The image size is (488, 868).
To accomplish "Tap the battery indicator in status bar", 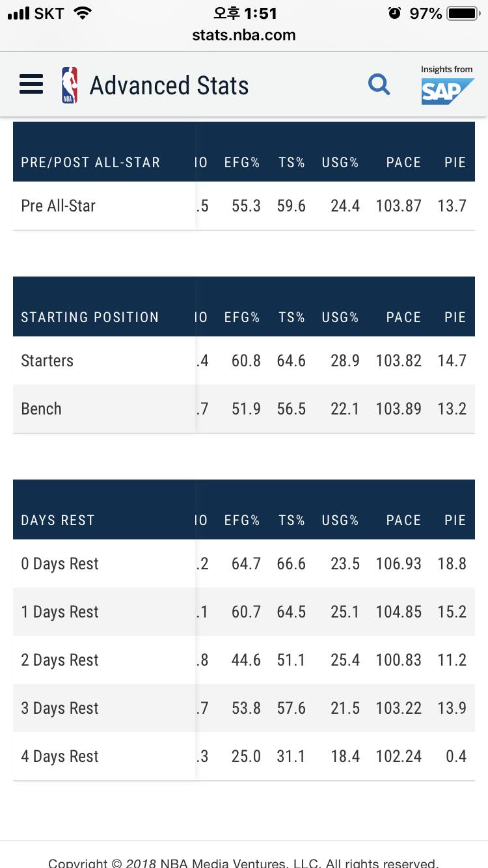I will click(x=463, y=13).
